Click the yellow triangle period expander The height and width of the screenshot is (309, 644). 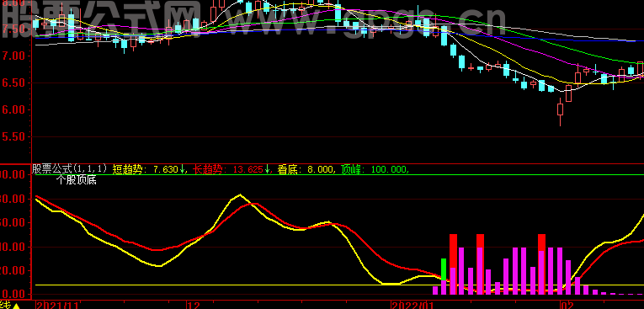pyautogui.click(x=17, y=306)
